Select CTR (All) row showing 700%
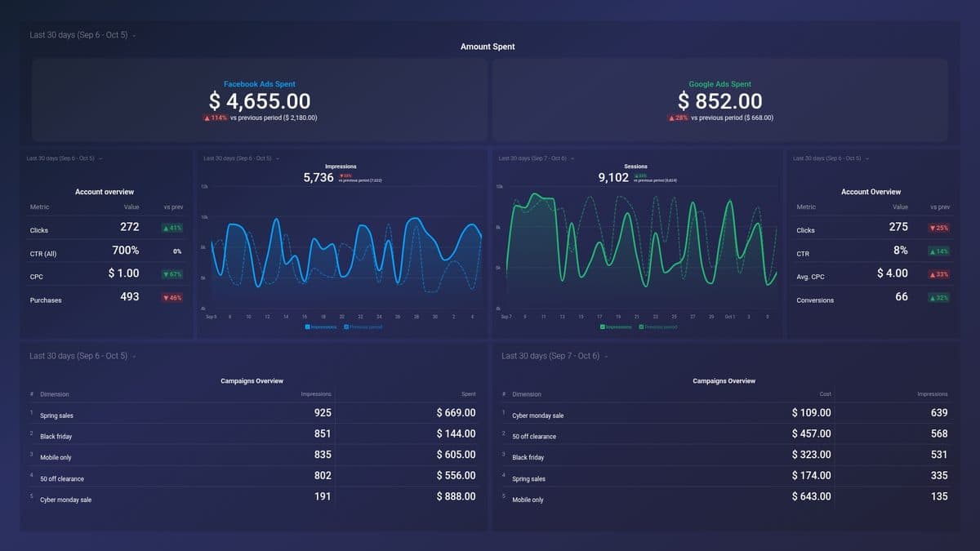Viewport: 980px width, 551px height. (105, 251)
